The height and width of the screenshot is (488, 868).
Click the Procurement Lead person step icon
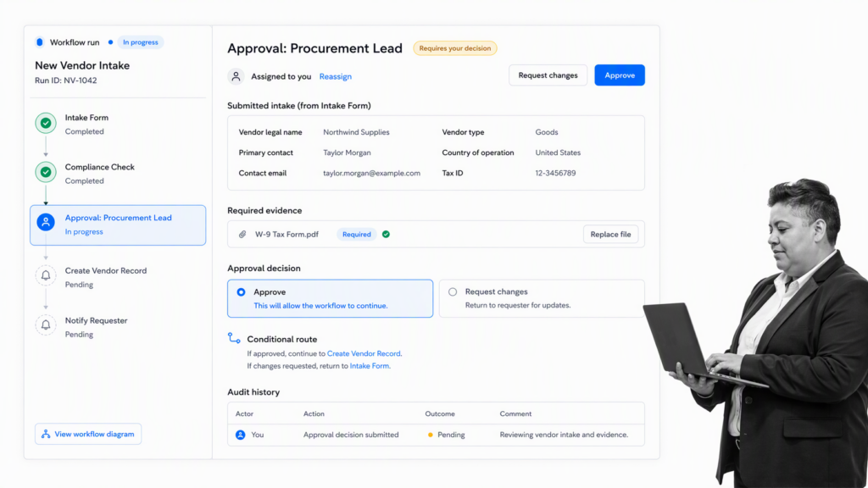point(46,223)
